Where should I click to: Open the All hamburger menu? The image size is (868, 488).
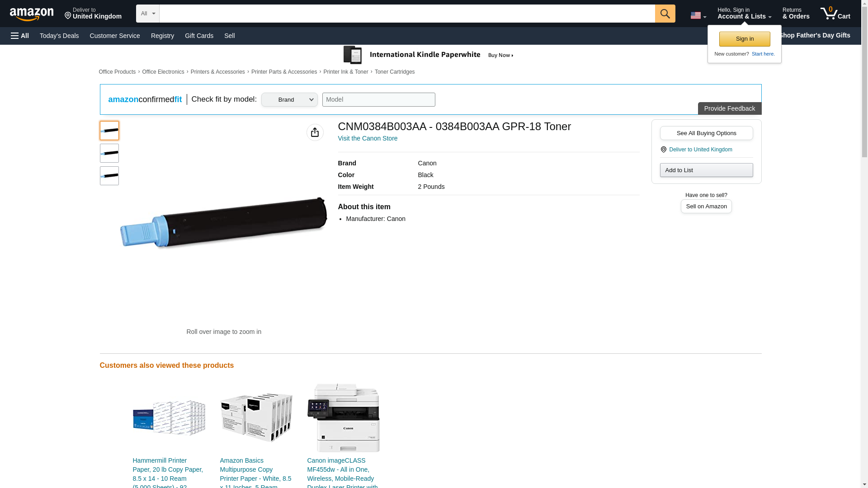click(x=20, y=36)
